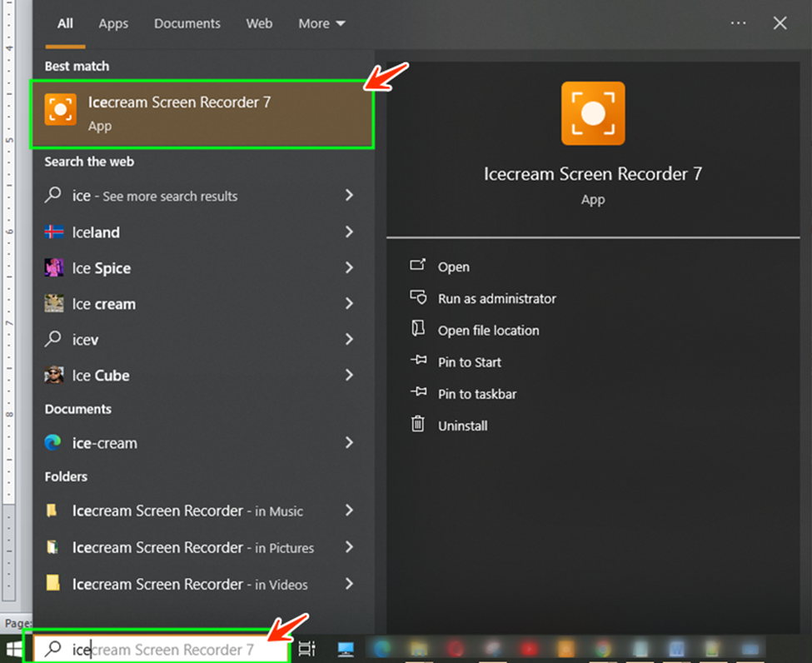This screenshot has height=663, width=812.
Task: Select the 'Iceland' web result text
Action: [x=96, y=232]
